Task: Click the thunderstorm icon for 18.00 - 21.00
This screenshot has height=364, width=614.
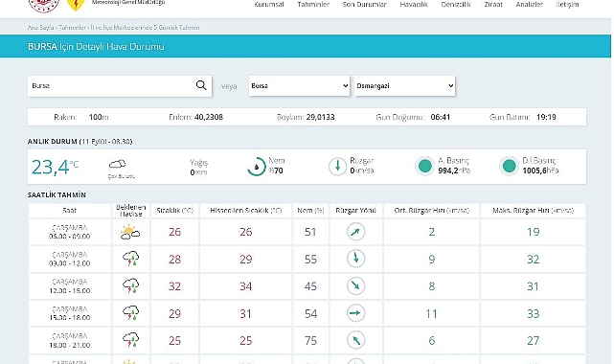Action: (130, 340)
